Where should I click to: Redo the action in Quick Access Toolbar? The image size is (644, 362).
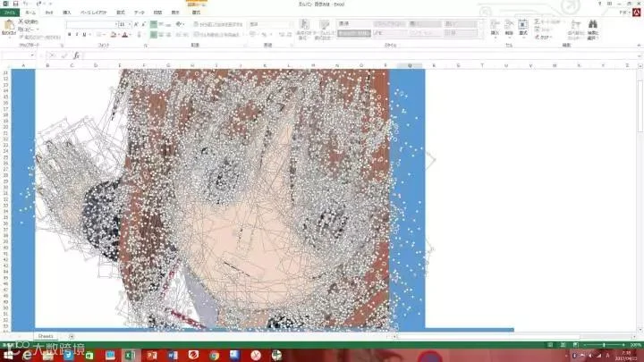point(39,4)
